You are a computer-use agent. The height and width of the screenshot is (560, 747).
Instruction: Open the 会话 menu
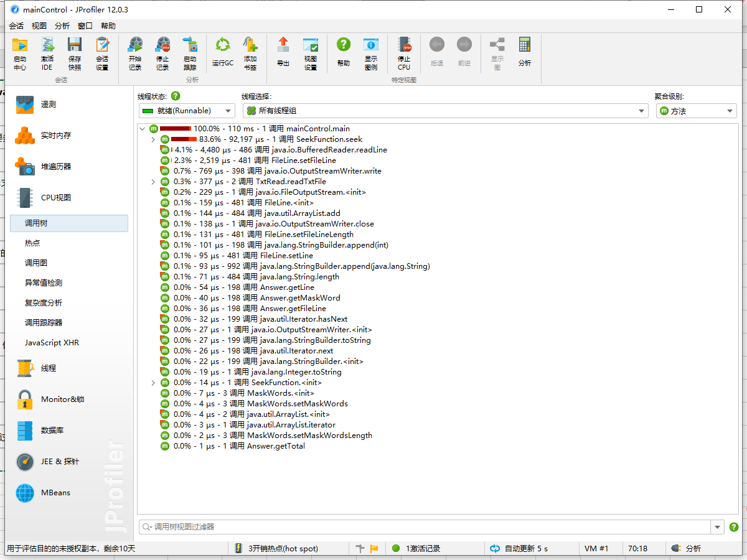tap(16, 26)
